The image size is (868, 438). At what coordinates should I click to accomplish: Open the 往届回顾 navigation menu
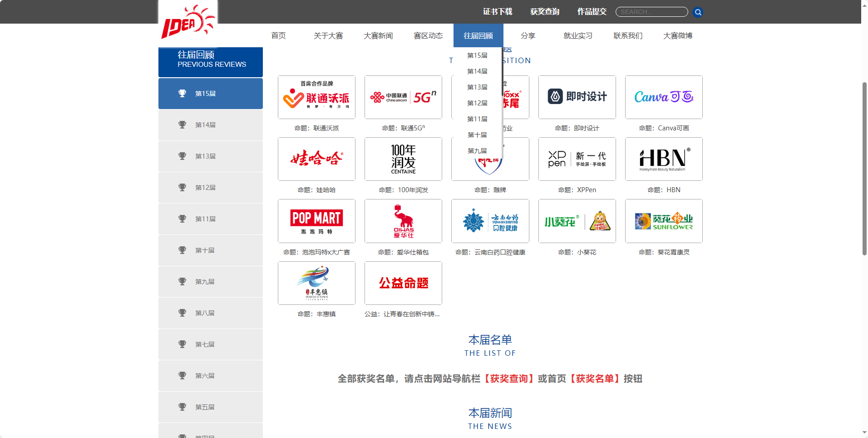[x=478, y=35]
